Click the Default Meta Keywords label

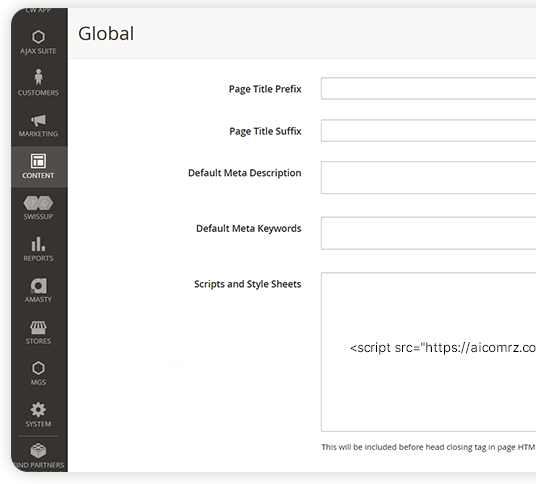(249, 229)
